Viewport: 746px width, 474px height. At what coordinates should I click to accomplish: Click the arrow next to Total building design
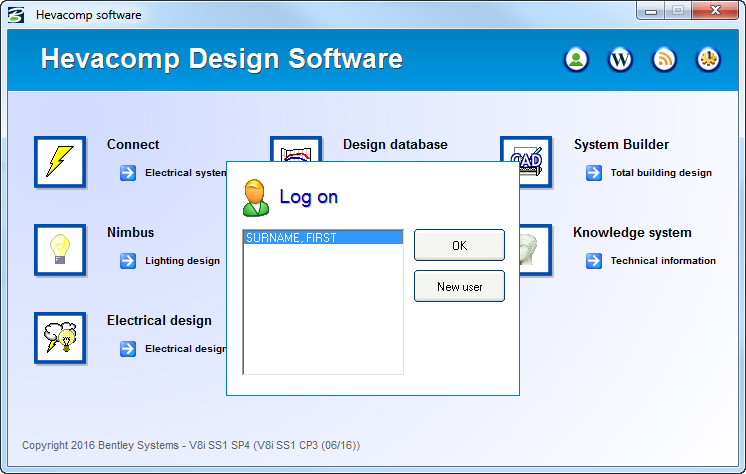[594, 173]
